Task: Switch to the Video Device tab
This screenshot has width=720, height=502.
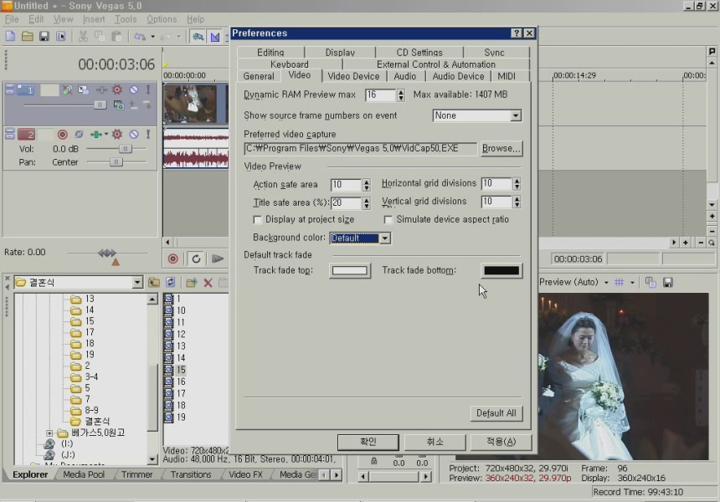Action: click(354, 76)
